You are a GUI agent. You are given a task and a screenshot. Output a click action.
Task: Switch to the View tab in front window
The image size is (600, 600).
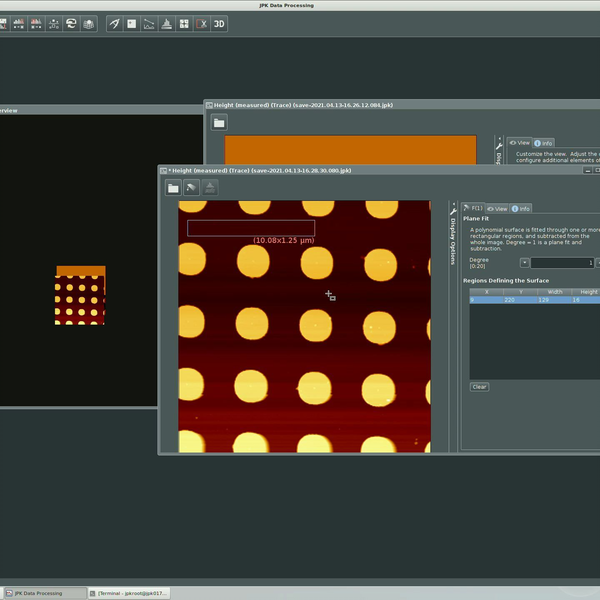tap(498, 208)
